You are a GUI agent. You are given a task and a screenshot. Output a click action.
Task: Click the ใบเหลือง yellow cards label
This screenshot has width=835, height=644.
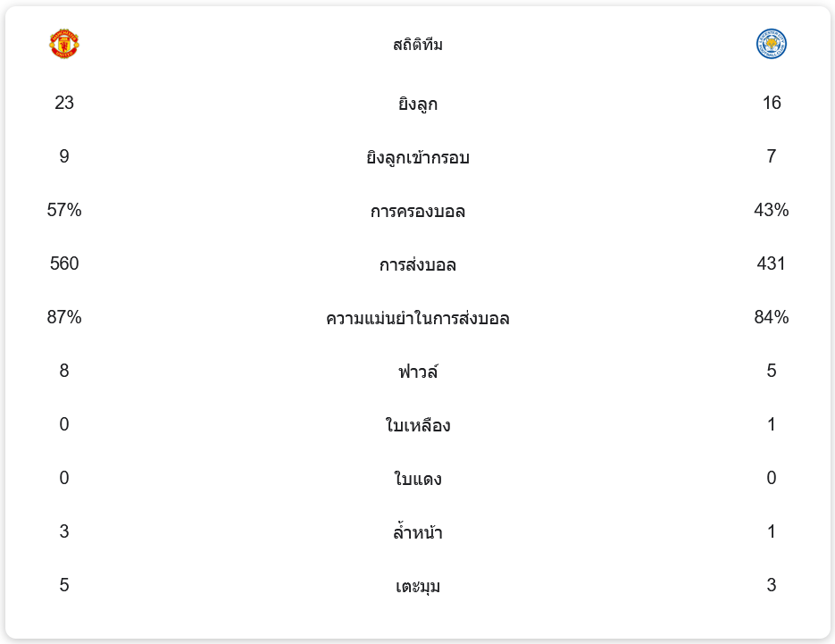[417, 425]
